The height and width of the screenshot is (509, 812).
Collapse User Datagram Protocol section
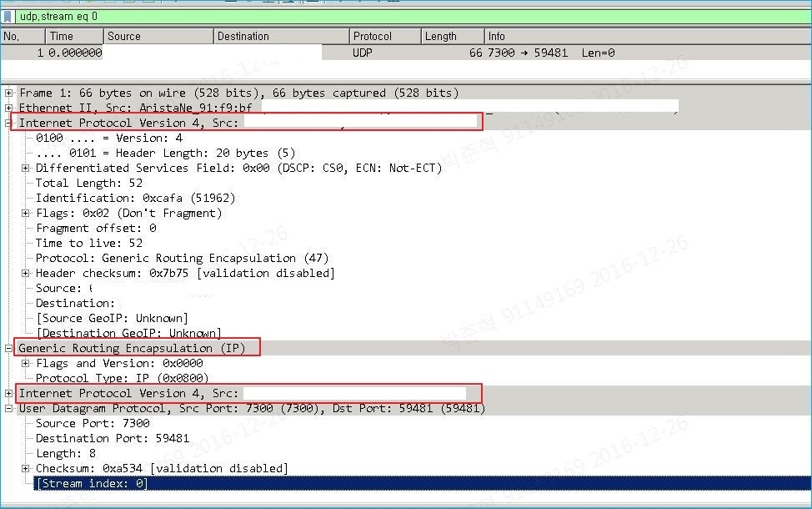(9, 408)
